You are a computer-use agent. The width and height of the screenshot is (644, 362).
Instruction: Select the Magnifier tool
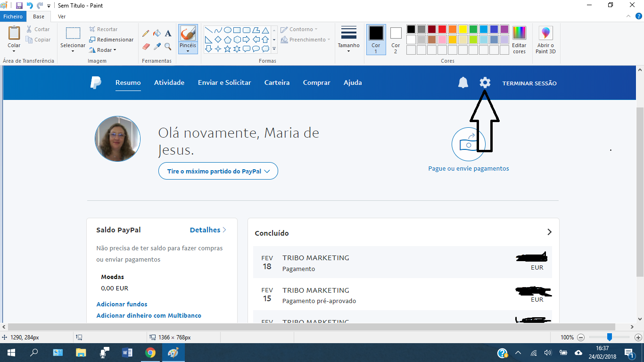click(x=168, y=46)
